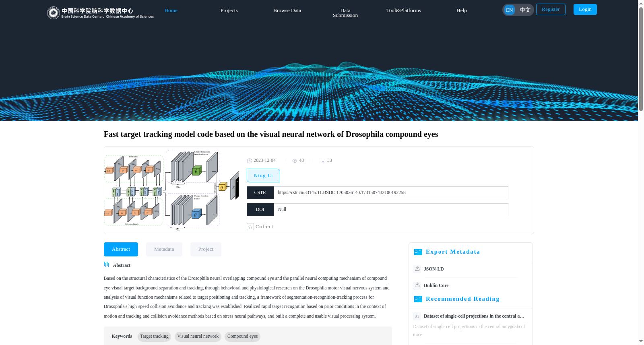Download Dublin Core metadata
The image size is (644, 345).
[436, 285]
